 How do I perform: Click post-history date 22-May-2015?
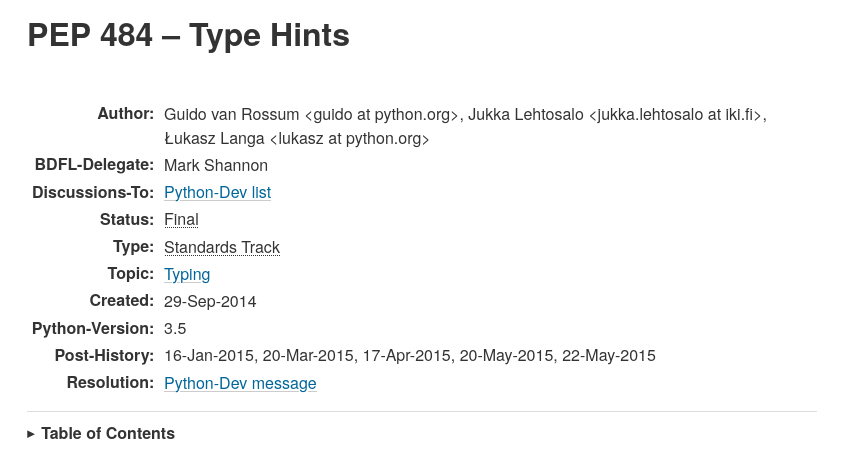tap(609, 356)
